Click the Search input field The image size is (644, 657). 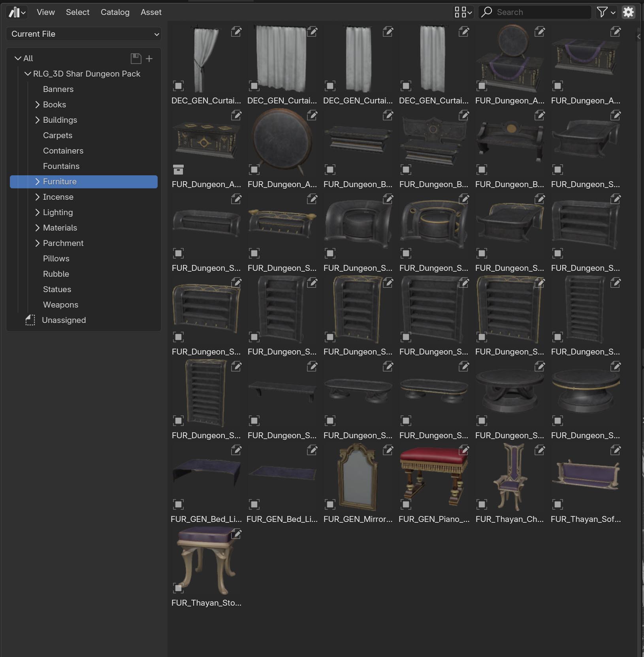click(535, 12)
